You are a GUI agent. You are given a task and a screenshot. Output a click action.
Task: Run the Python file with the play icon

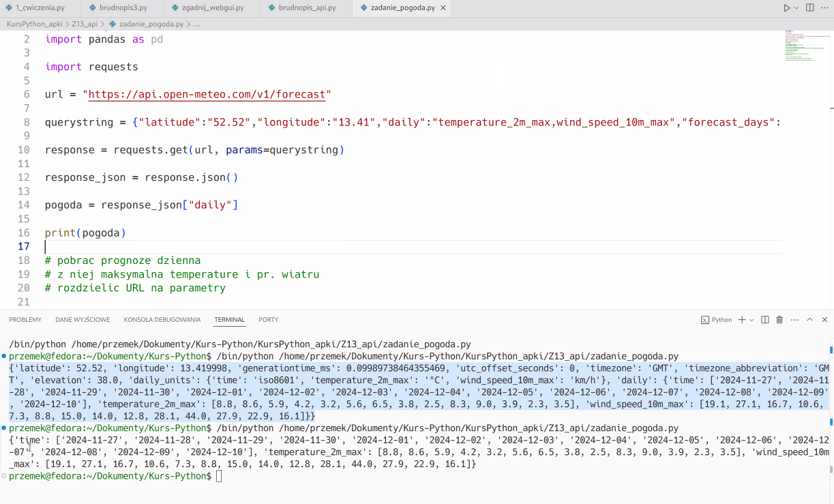pyautogui.click(x=786, y=8)
